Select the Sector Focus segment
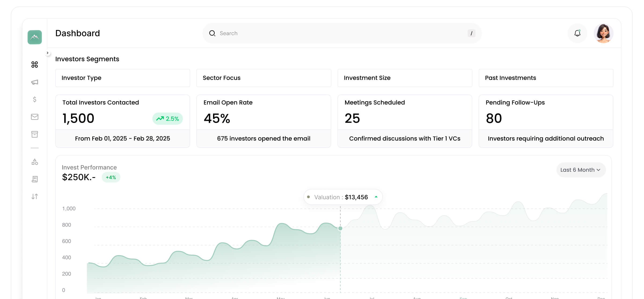Image resolution: width=644 pixels, height=299 pixels. click(x=264, y=78)
